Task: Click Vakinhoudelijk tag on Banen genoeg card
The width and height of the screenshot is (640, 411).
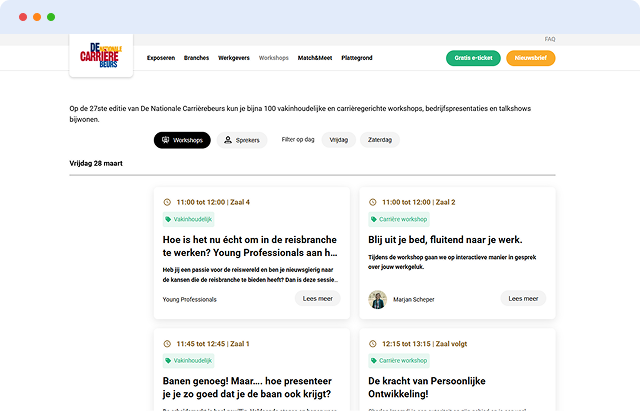Action: coord(189,360)
